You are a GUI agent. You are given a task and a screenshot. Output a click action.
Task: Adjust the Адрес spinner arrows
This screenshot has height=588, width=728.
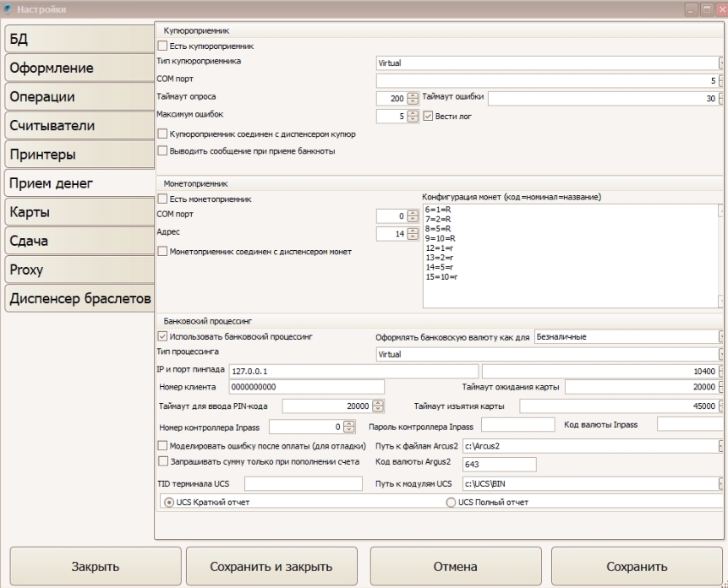click(413, 234)
